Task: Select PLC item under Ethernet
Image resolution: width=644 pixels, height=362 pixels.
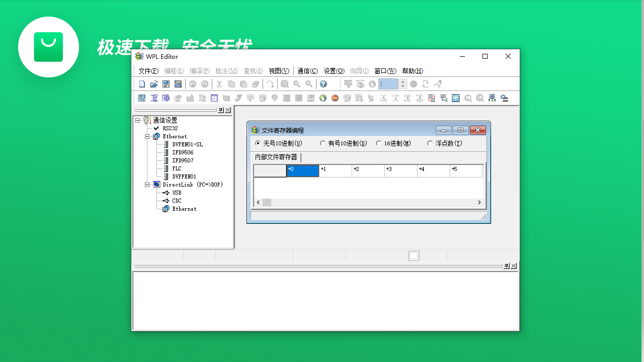Action: tap(177, 168)
